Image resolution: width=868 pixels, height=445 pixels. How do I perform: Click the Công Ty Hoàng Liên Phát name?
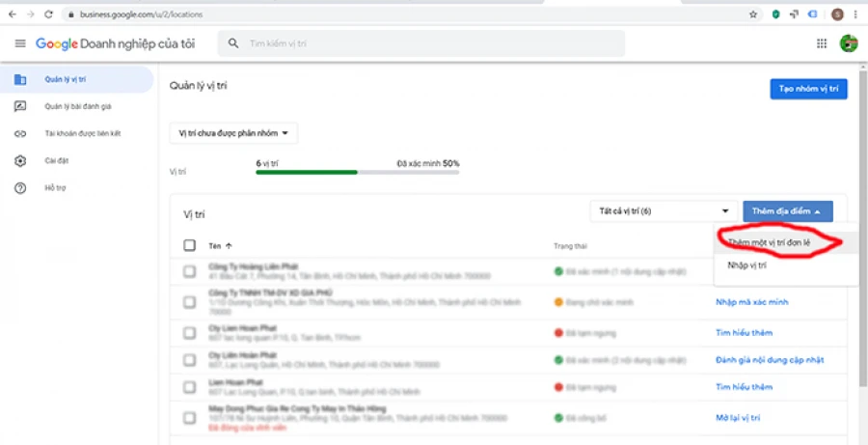coord(254,266)
